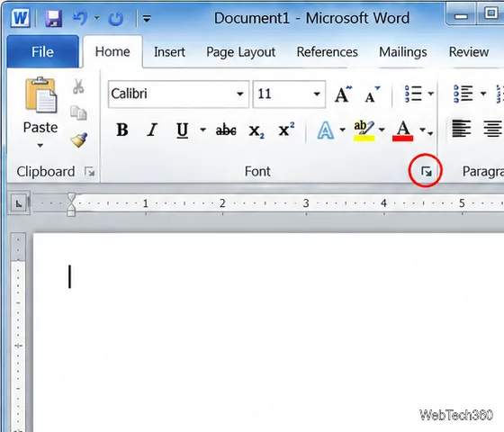
Task: Shrink the font size
Action: pos(373,94)
